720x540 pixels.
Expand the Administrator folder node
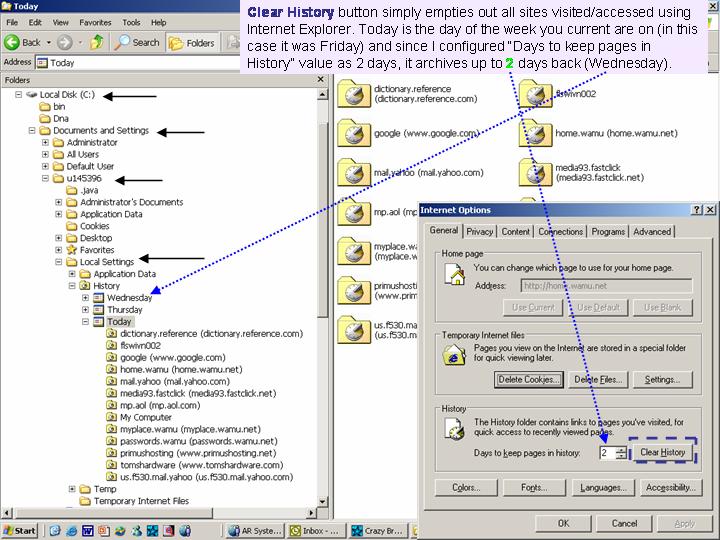tap(45, 142)
